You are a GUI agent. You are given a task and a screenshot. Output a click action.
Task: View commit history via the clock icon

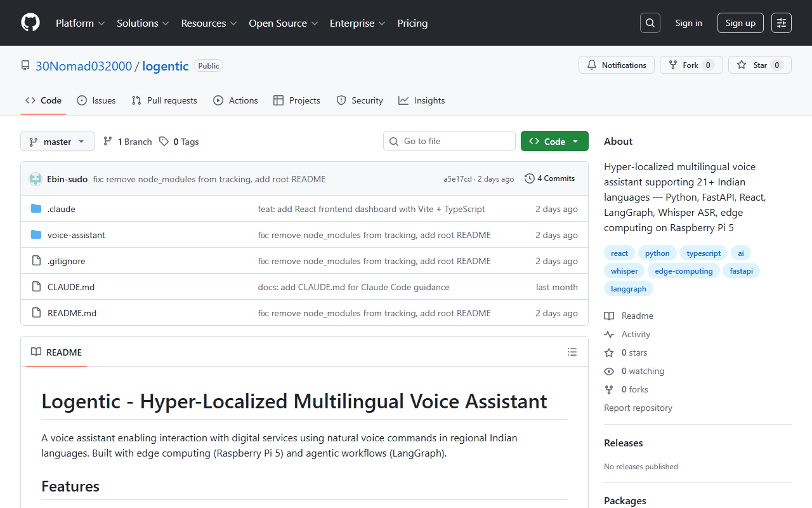coord(530,178)
